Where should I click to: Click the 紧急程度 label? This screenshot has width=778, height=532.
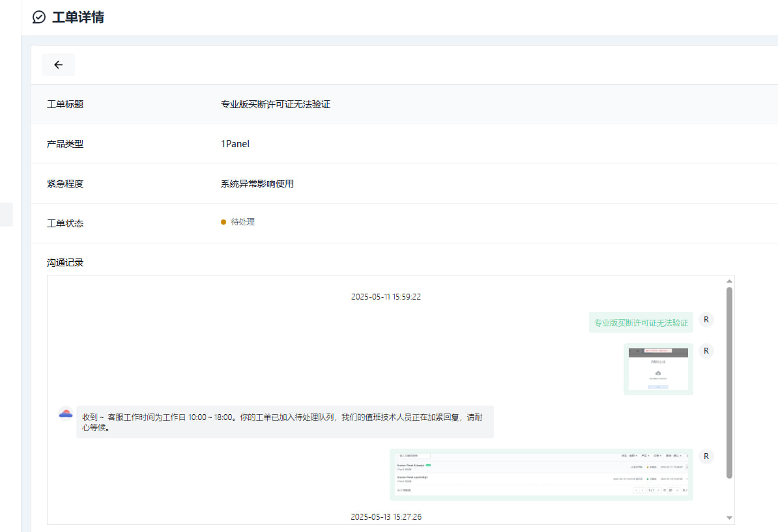(65, 184)
